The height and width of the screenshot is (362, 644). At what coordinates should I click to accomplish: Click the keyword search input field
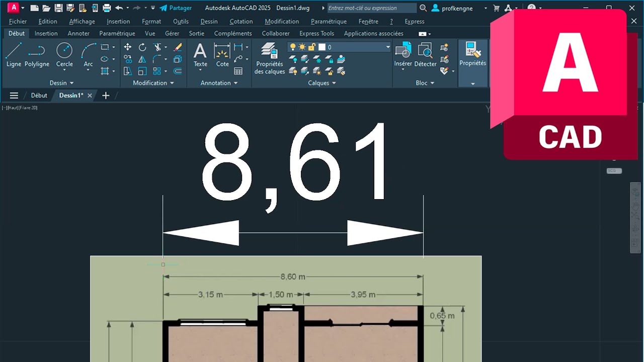point(372,8)
